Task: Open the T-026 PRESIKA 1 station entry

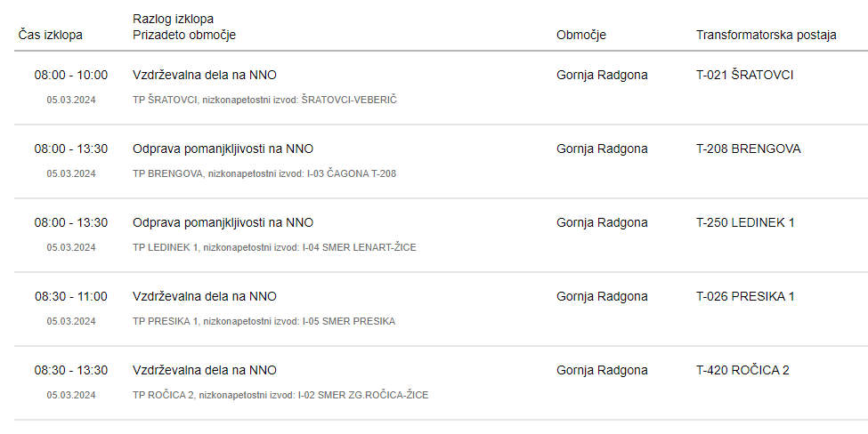Action: 745,296
